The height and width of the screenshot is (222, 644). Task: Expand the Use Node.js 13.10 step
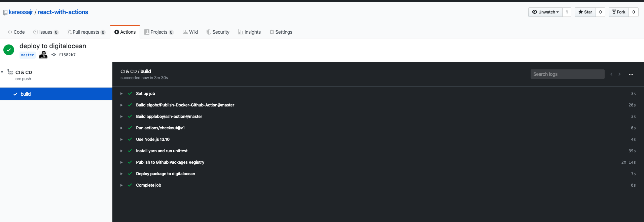coord(121,139)
